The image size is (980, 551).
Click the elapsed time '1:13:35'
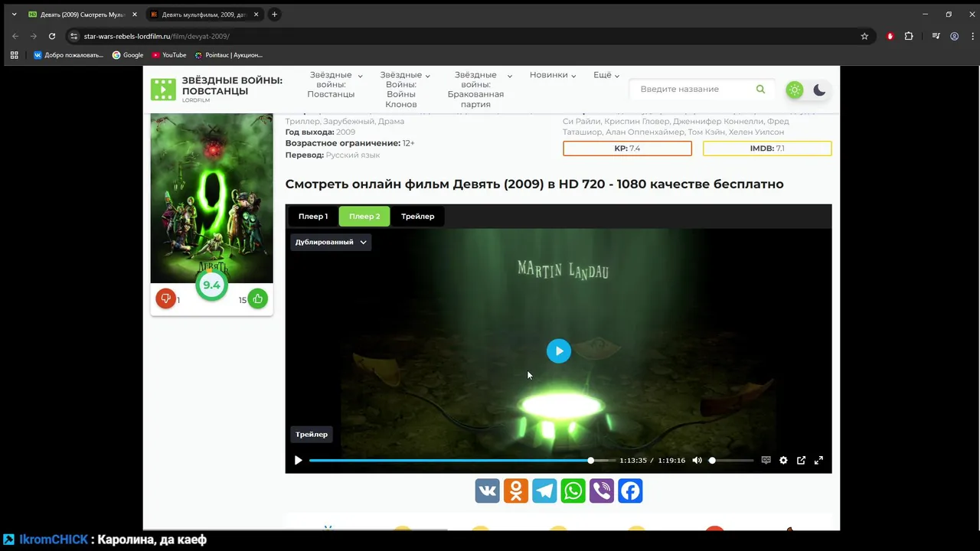click(633, 461)
